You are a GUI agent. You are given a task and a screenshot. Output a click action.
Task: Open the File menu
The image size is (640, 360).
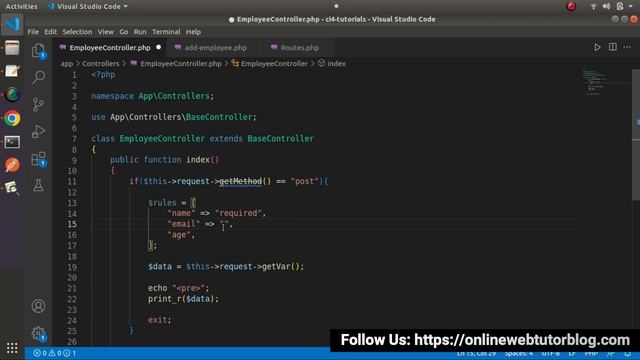coord(33,32)
